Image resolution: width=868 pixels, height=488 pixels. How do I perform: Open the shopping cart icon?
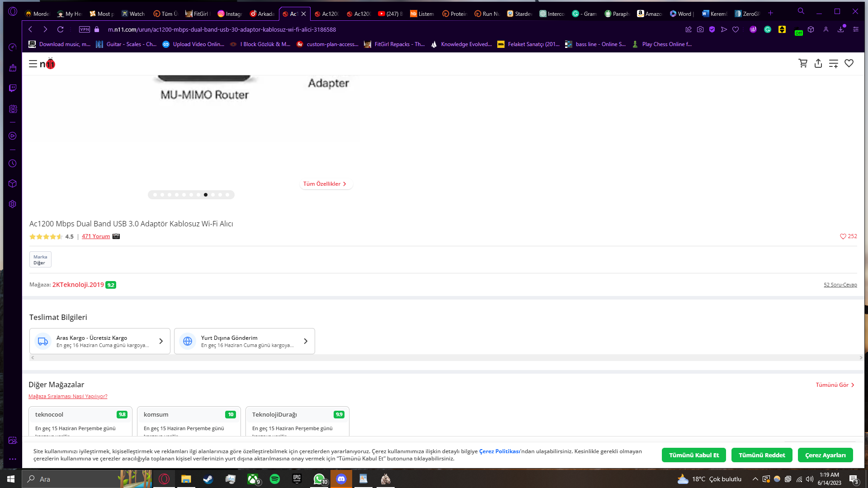[803, 64]
